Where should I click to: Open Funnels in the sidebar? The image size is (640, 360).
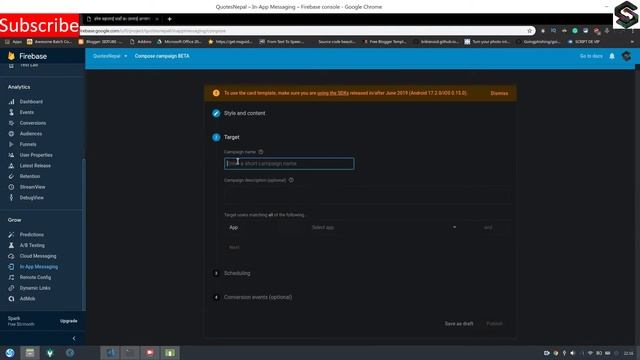point(28,144)
